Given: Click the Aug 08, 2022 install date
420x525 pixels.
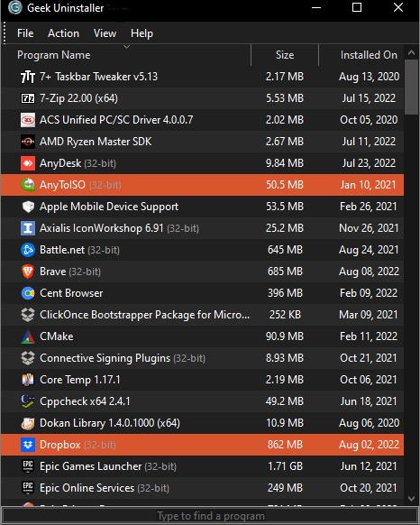Looking at the screenshot, I should pyautogui.click(x=369, y=272).
